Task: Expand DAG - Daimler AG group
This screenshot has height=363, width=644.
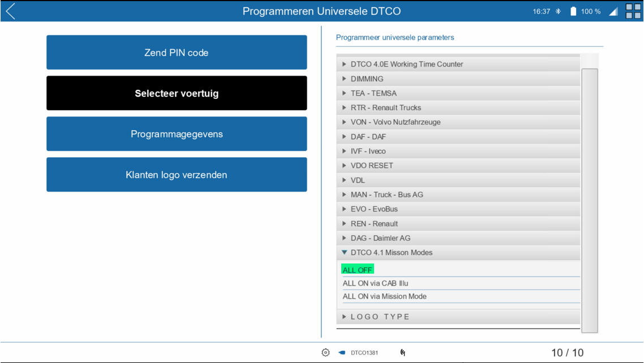Action: point(458,238)
